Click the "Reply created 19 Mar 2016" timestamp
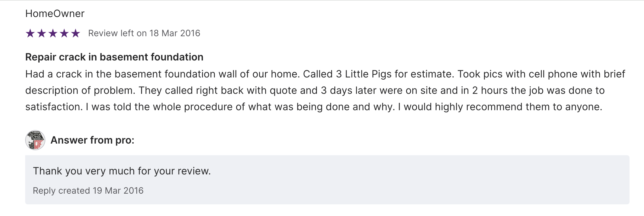Image resolution: width=644 pixels, height=216 pixels. (88, 190)
